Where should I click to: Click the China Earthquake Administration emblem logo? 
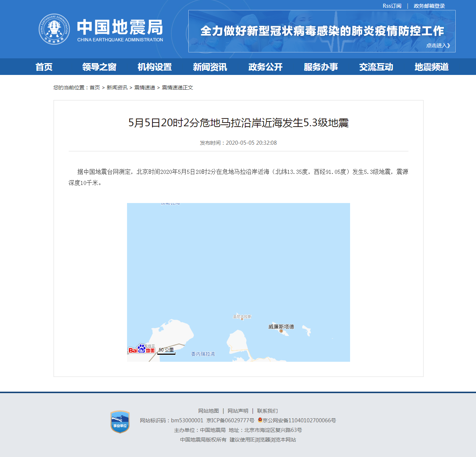click(54, 30)
